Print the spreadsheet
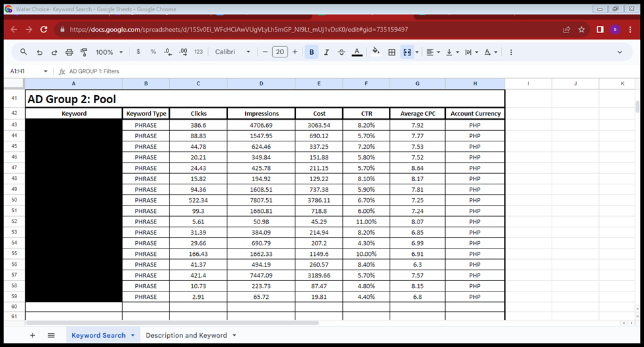The image size is (644, 347). coord(69,52)
